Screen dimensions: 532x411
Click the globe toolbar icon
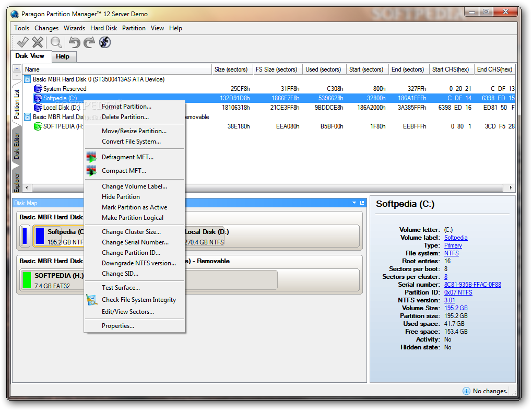pos(105,42)
